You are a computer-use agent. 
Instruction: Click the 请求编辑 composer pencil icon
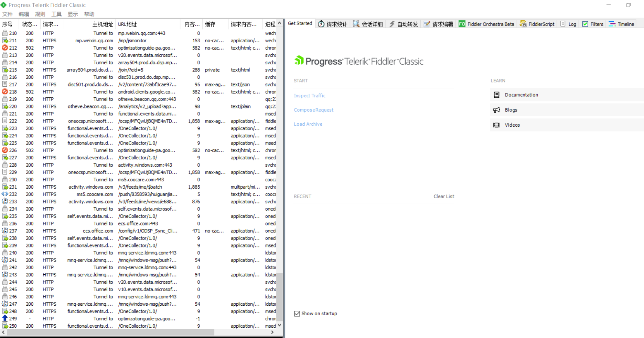(427, 24)
